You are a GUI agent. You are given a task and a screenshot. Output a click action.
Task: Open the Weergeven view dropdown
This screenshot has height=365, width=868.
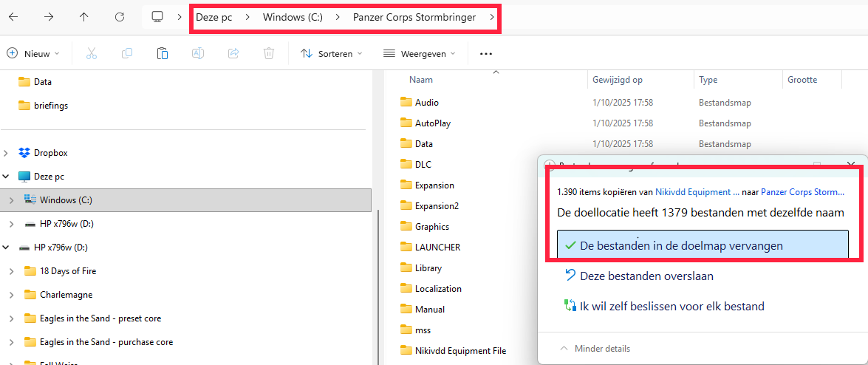tap(419, 53)
